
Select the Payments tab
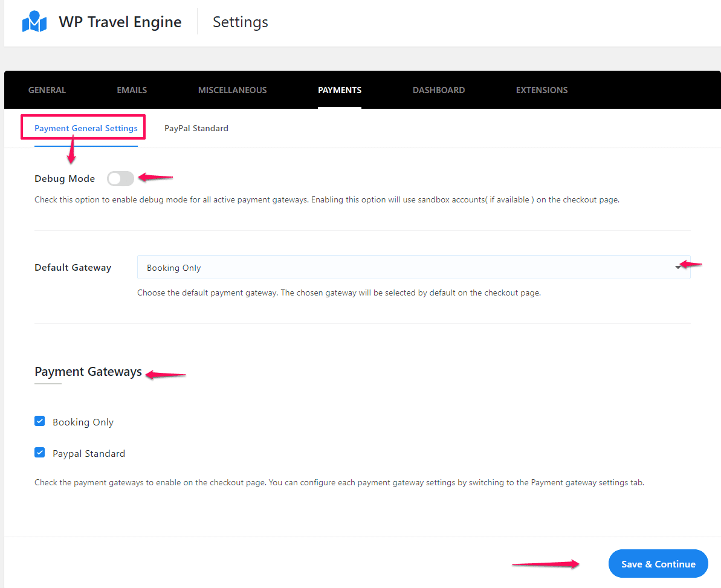[340, 90]
